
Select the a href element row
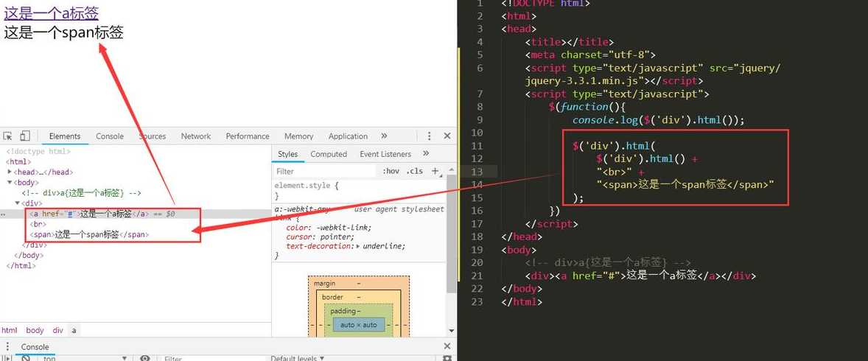pyautogui.click(x=136, y=214)
